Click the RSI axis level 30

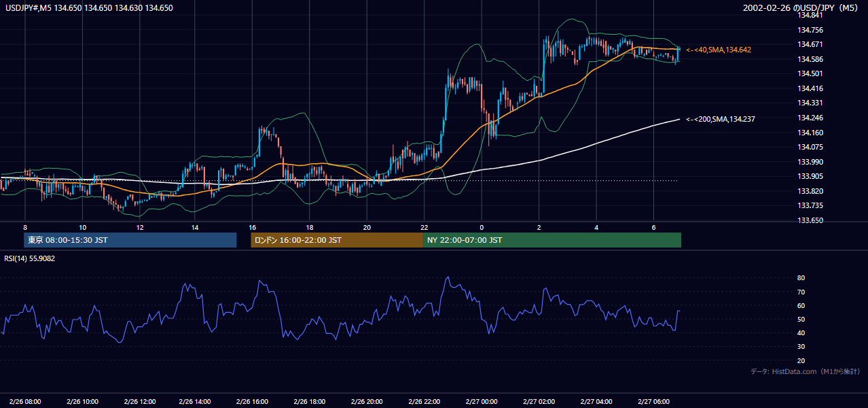pyautogui.click(x=801, y=347)
